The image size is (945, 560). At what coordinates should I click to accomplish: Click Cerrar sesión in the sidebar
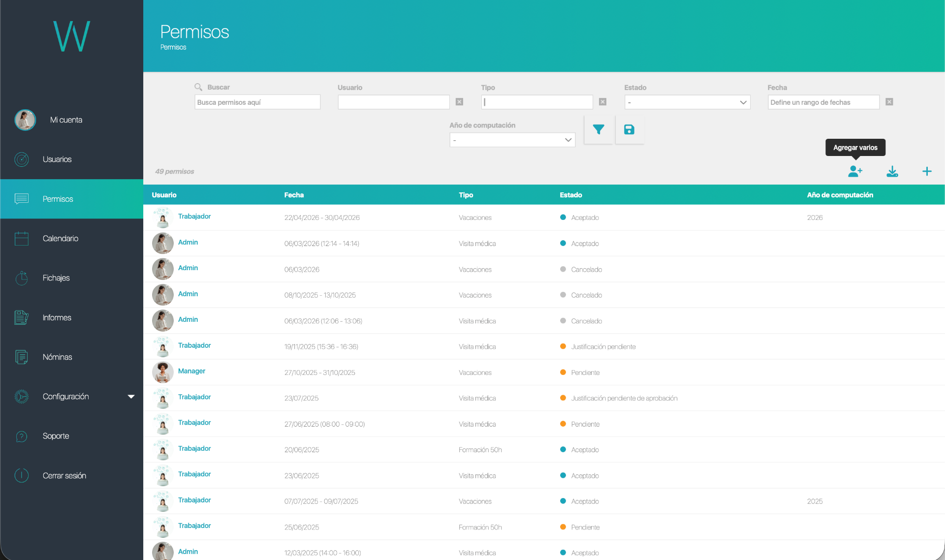pos(71,476)
